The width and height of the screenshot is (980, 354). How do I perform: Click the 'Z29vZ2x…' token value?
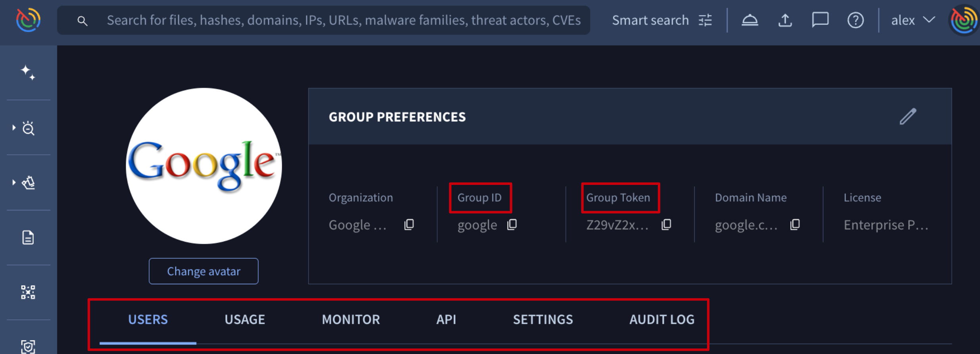(x=617, y=225)
